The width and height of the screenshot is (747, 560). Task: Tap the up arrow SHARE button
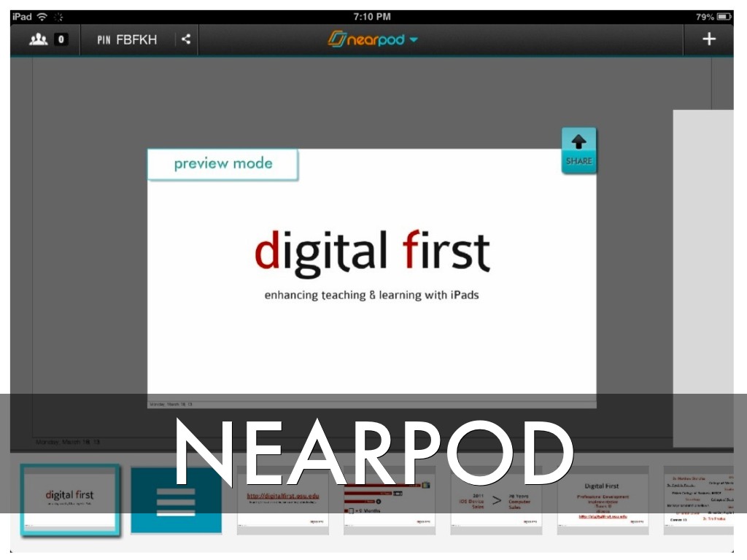tap(578, 150)
